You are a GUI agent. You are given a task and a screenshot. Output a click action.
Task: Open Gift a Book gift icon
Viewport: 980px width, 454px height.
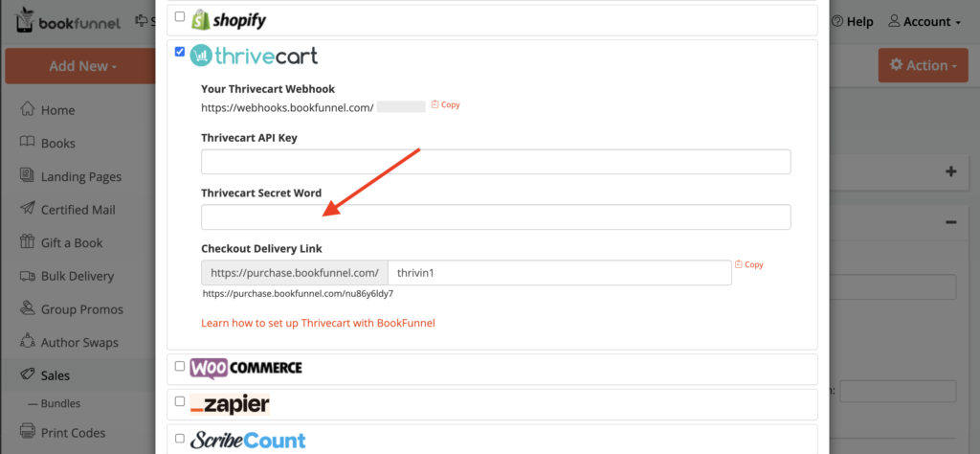(27, 242)
